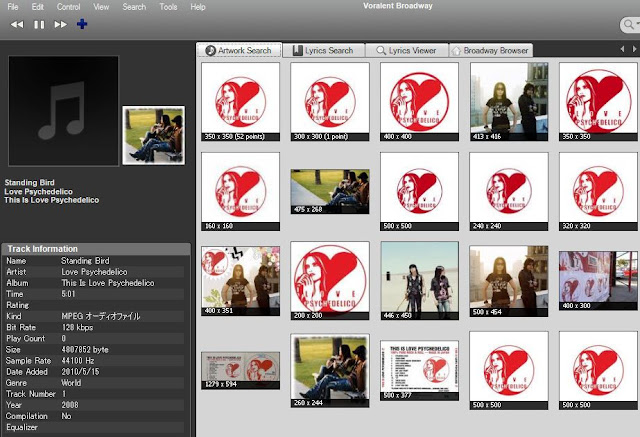Viewport: 640px width, 437px height.
Task: Open the Control menu
Action: [x=68, y=7]
